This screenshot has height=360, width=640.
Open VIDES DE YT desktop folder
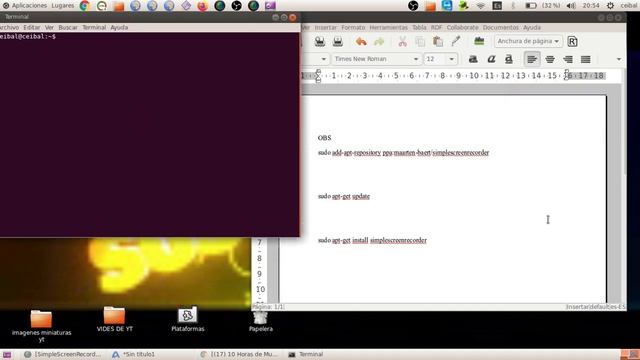(114, 319)
